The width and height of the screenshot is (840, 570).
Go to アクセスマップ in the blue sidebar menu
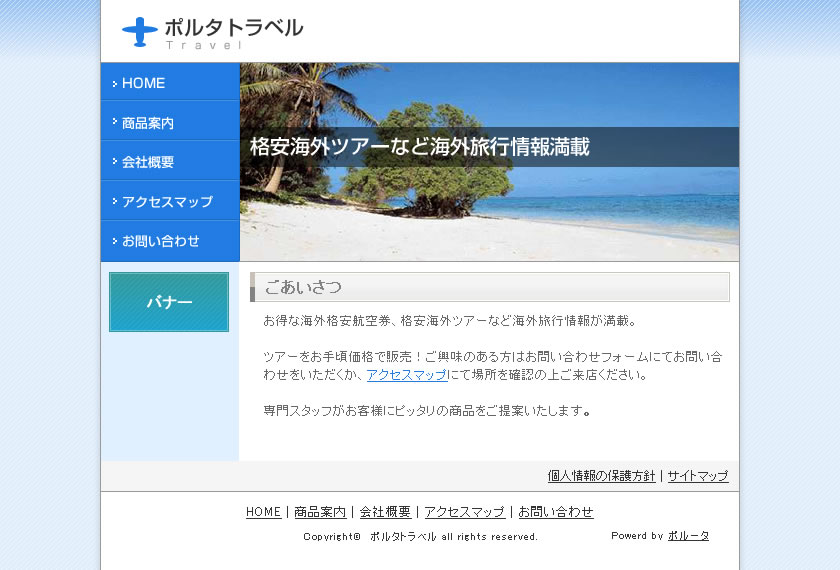click(x=170, y=201)
